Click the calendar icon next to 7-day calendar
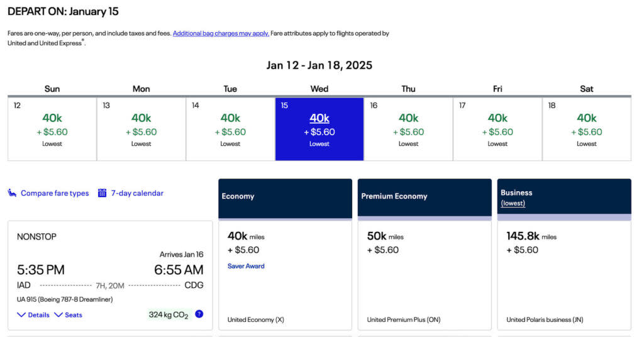Screen dimensions: 644x337 click(102, 193)
